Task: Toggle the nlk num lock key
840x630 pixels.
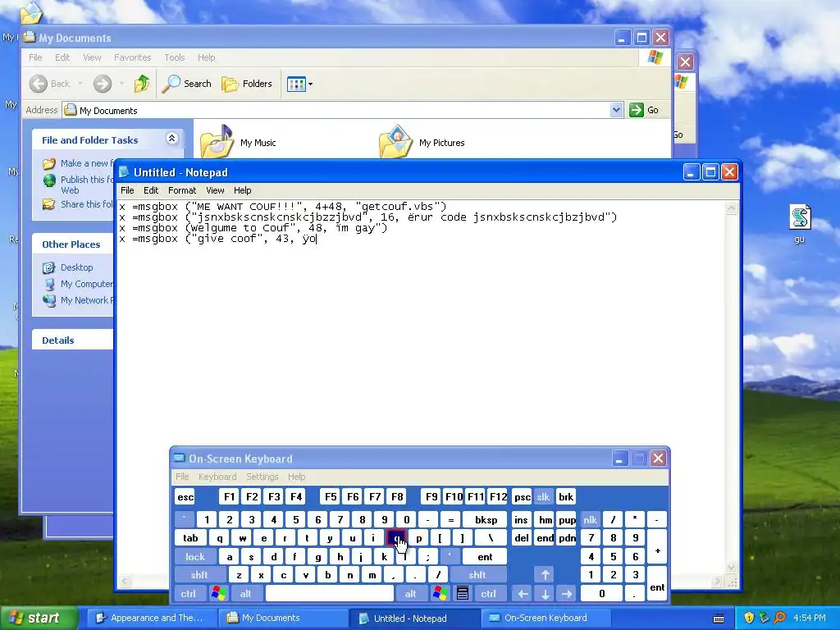Action: click(x=590, y=519)
